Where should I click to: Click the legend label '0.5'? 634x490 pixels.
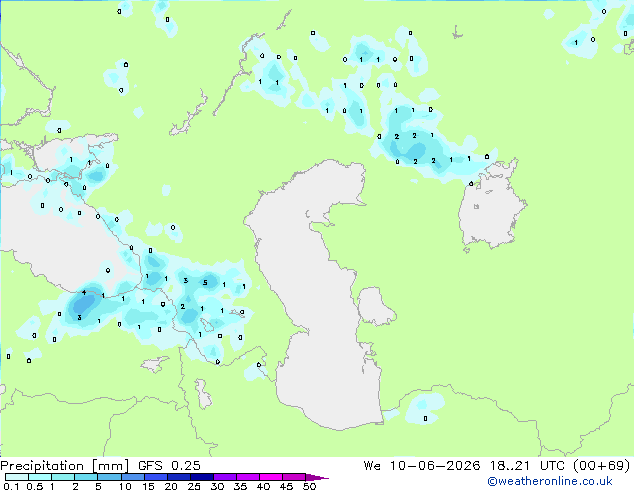(x=34, y=486)
